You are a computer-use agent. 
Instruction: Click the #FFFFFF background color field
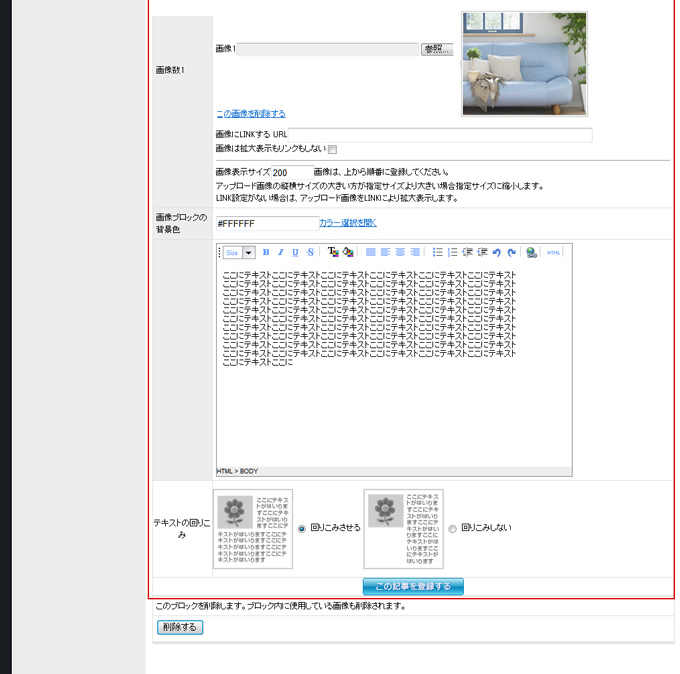tap(265, 223)
